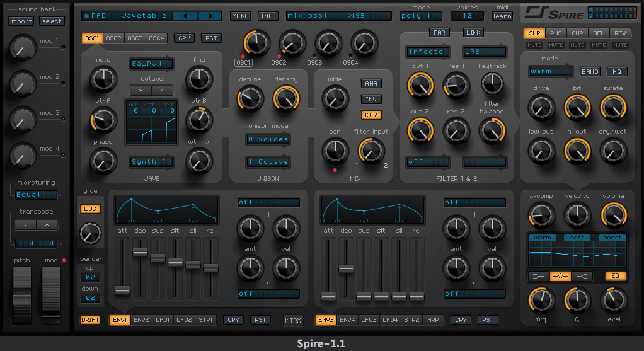Select the left EQ shelf shape icon
Image resolution: width=644 pixels, height=351 pixels.
click(538, 276)
